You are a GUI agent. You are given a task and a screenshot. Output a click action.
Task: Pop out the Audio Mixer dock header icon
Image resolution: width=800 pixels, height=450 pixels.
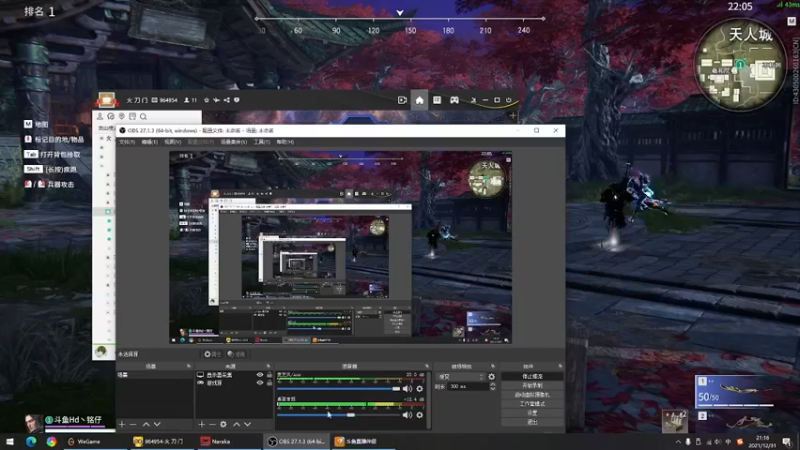coord(427,366)
